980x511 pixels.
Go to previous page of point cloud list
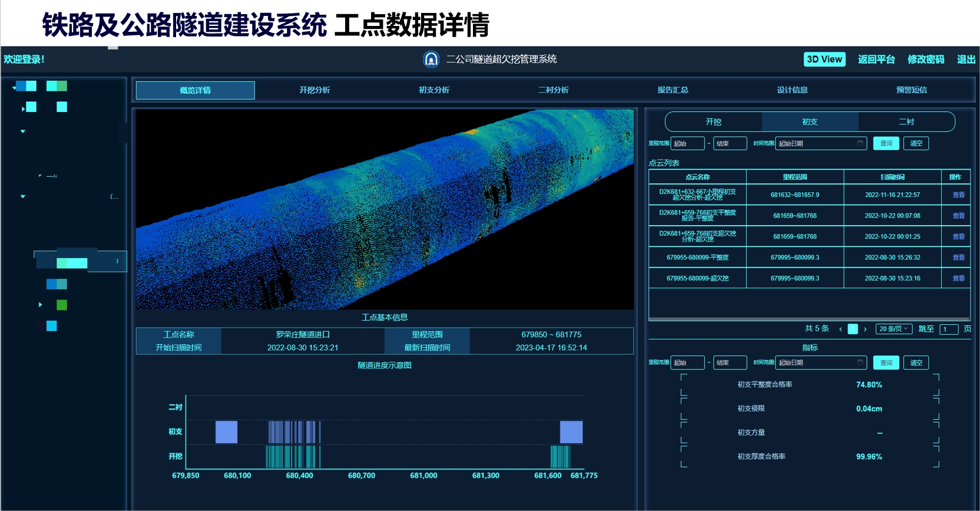(840, 329)
